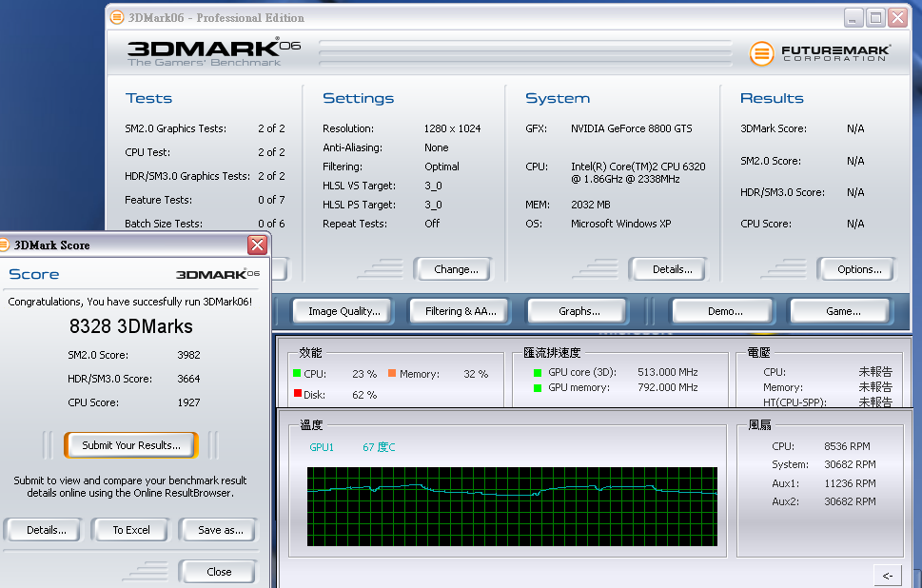Click Submit Your Results button
The width and height of the screenshot is (922, 588).
130,445
